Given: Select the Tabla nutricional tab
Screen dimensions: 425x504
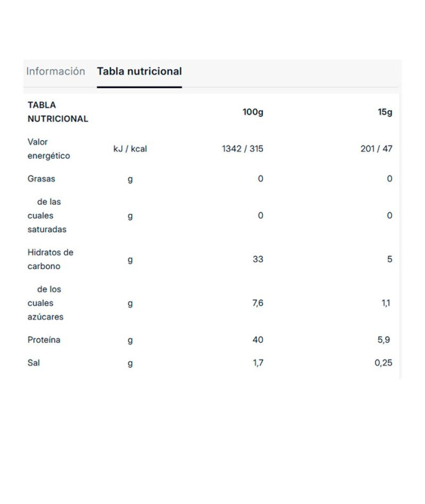Looking at the screenshot, I should click(140, 71).
